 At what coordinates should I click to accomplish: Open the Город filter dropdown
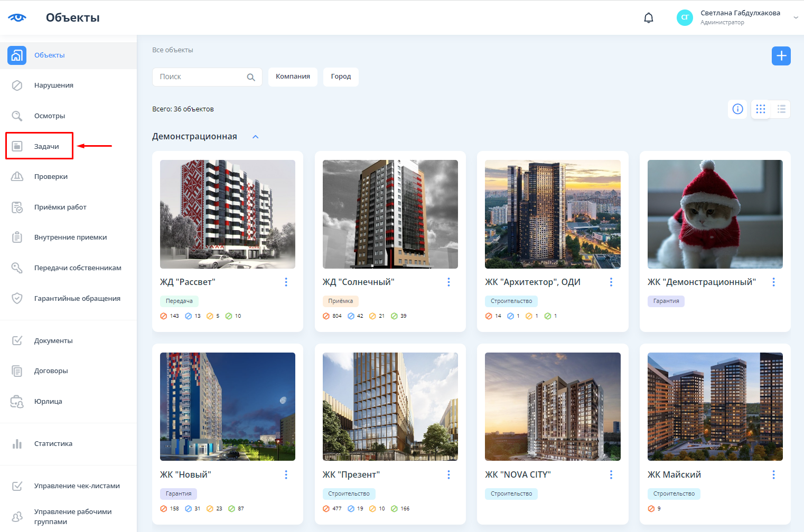tap(341, 77)
